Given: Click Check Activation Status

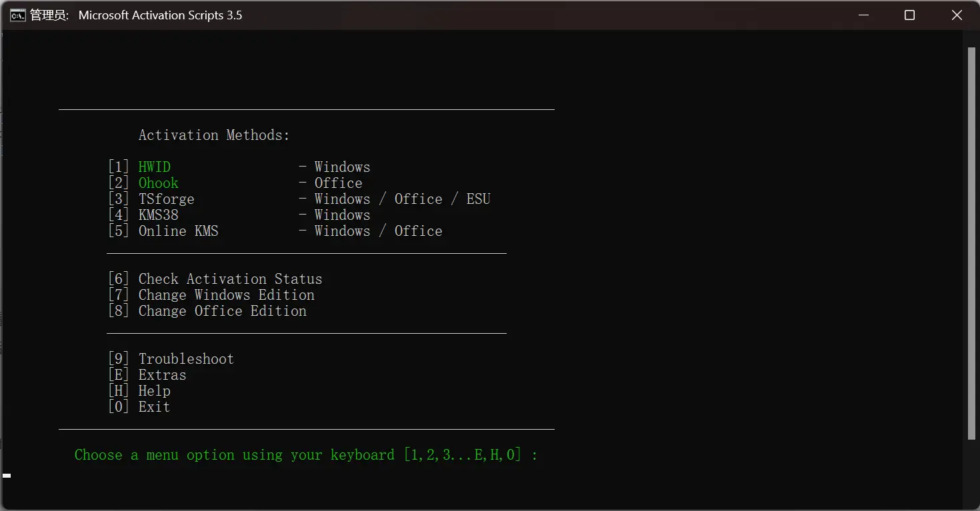Looking at the screenshot, I should tap(230, 279).
